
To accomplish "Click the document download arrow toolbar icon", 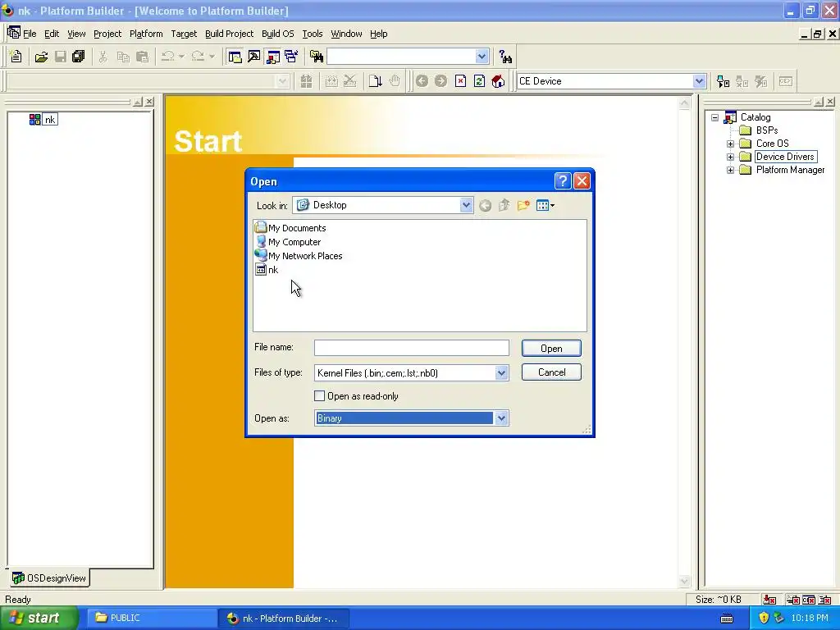I will point(375,81).
